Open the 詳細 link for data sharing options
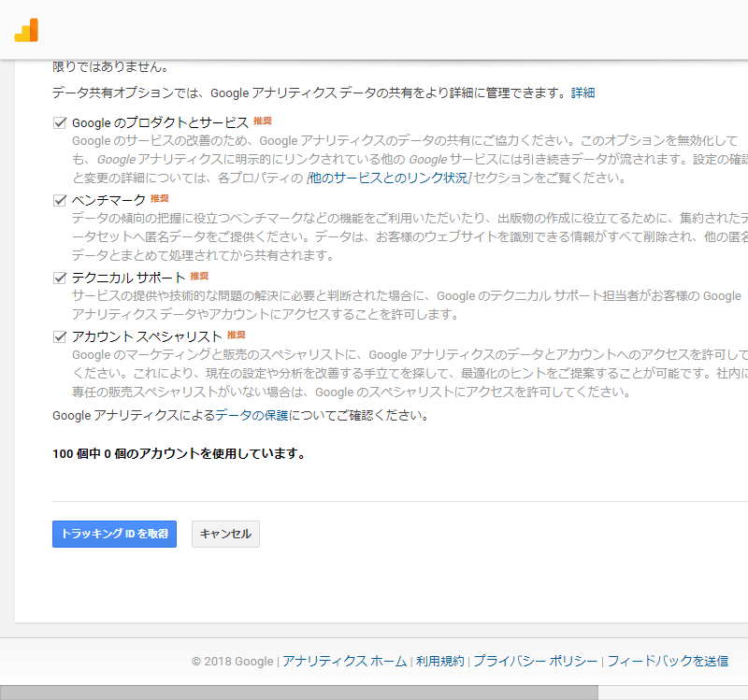The height and width of the screenshot is (700, 748). tap(583, 93)
